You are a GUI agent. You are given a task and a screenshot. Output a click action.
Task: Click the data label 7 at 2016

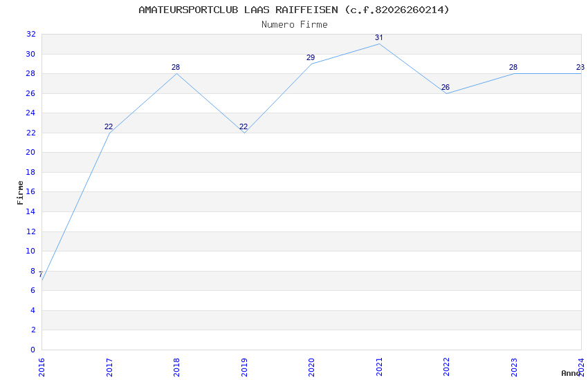(41, 274)
